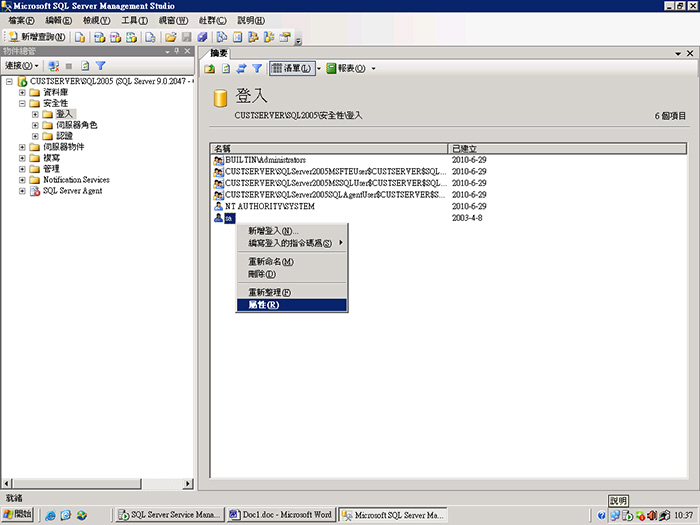Open the 編輯 (Edit) menu

pos(58,21)
